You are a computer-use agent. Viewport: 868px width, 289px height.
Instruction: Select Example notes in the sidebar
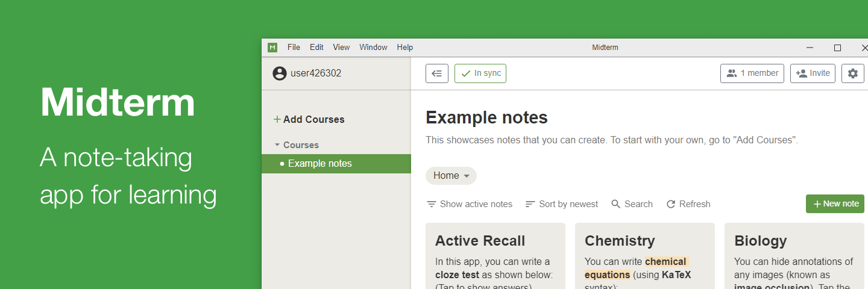tap(336, 164)
